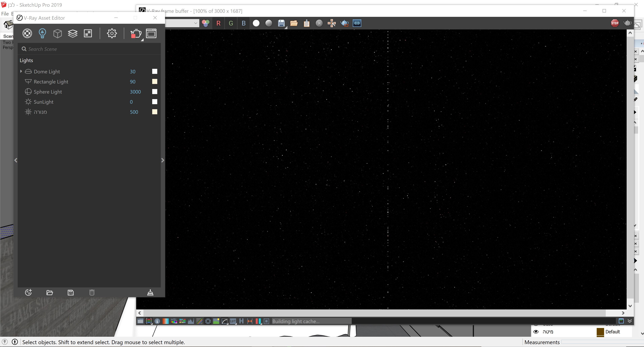Open the V-Ray Settings gear

tap(112, 33)
